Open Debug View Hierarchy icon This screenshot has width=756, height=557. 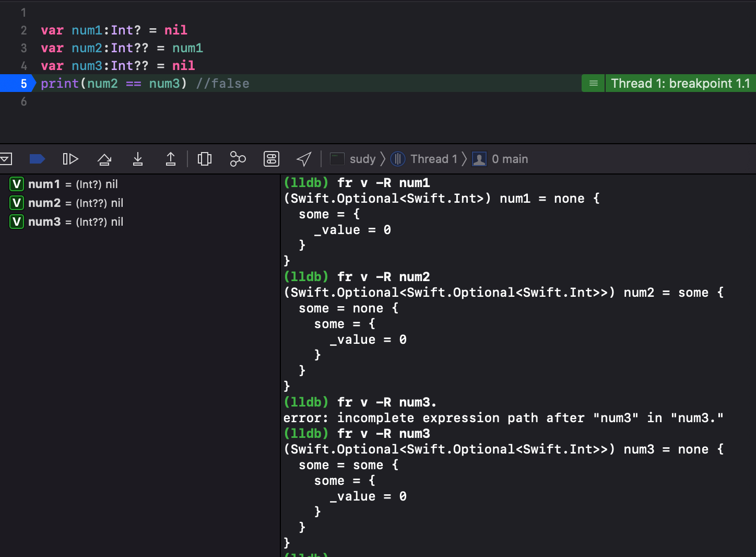tap(205, 159)
